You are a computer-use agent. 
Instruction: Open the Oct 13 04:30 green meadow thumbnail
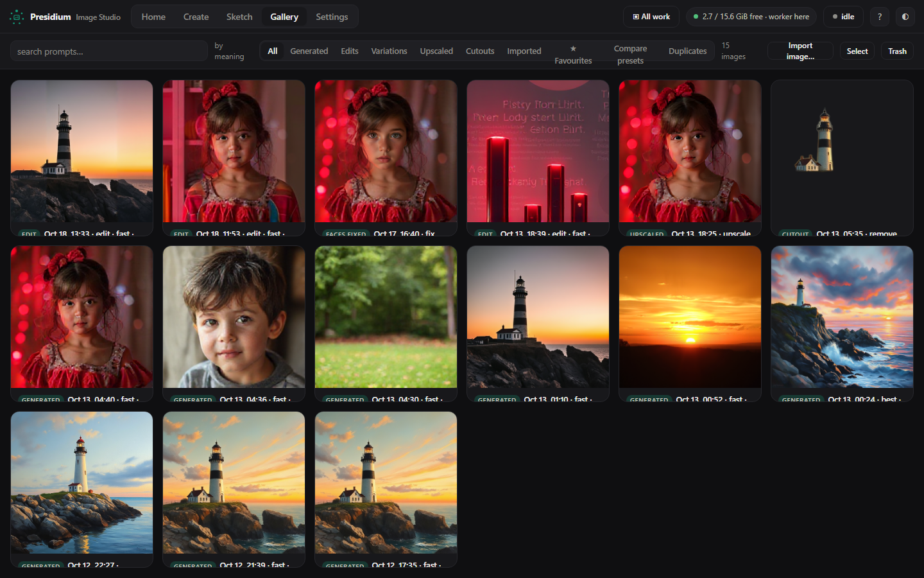(386, 317)
